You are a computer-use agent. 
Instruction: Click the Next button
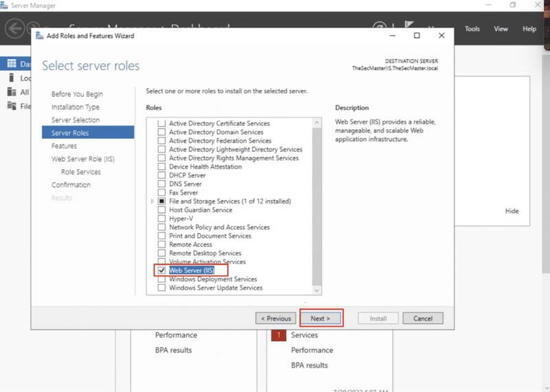point(320,318)
